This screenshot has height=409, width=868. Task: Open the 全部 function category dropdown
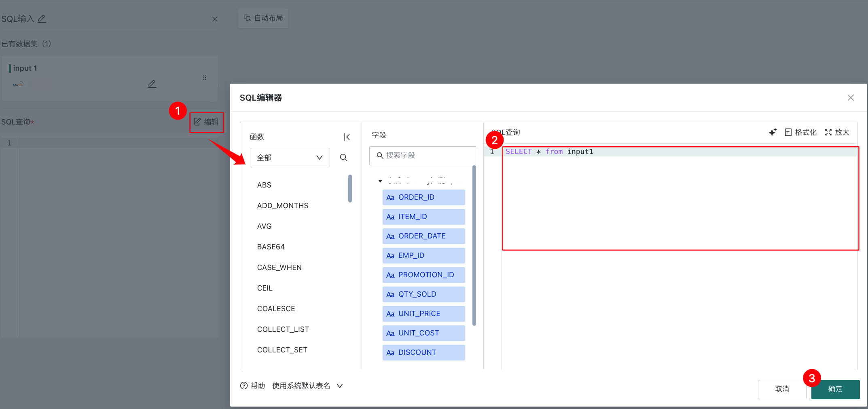pos(290,158)
